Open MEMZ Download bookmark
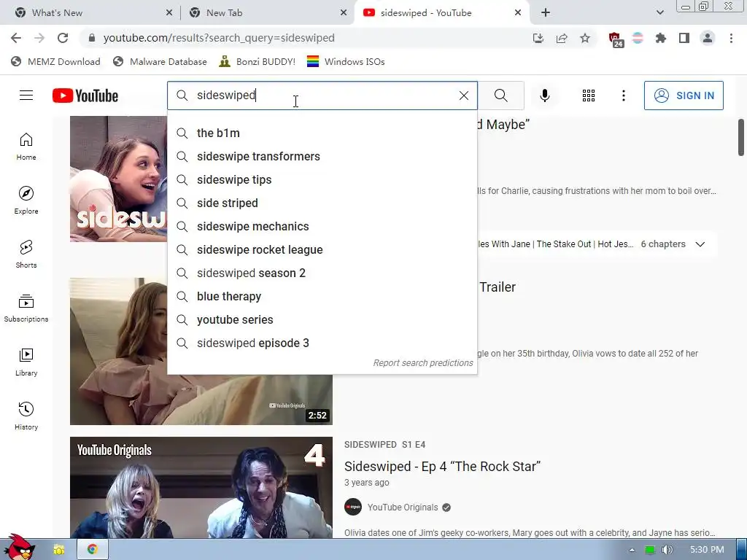747x560 pixels. [x=55, y=61]
